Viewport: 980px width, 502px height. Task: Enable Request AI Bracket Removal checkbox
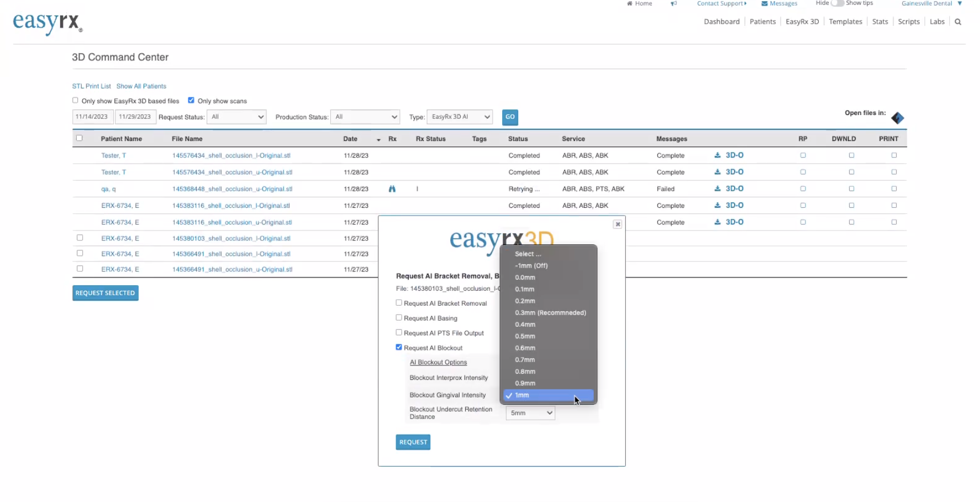[x=399, y=303]
